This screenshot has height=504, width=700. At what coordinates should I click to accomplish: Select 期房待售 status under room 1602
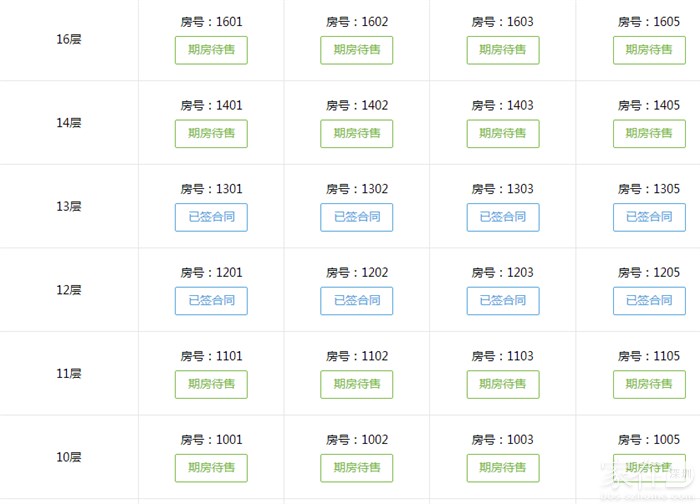[357, 50]
